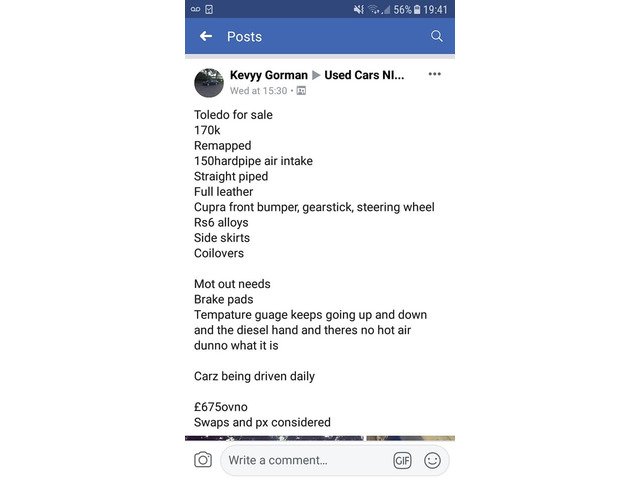
Task: Open the GIF picker in comment box
Action: [402, 460]
